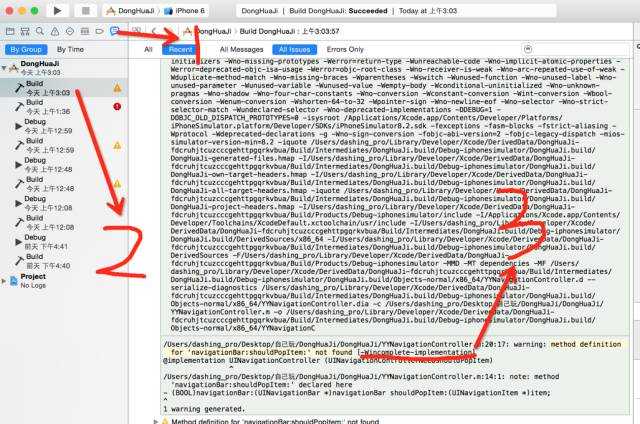Click play icon of 下午4:41 Debug
Viewport: 640px width, 424px height.
point(18,242)
